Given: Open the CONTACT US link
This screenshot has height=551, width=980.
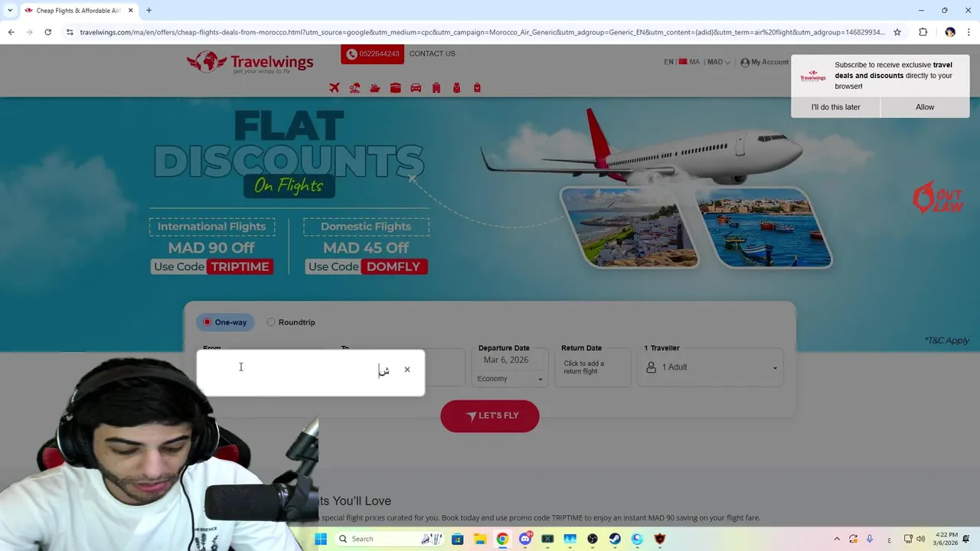Looking at the screenshot, I should pos(432,54).
